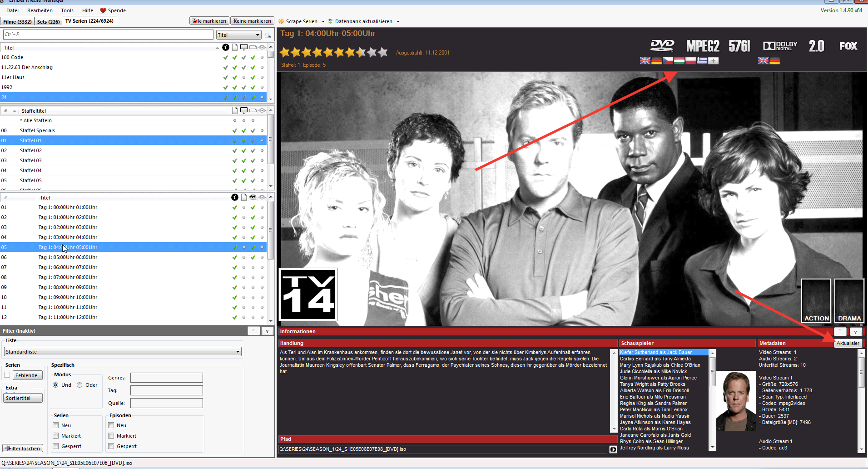Viewport: 868px width, 469px height.
Task: Collapse filter panel with down arrow button
Action: 267,331
